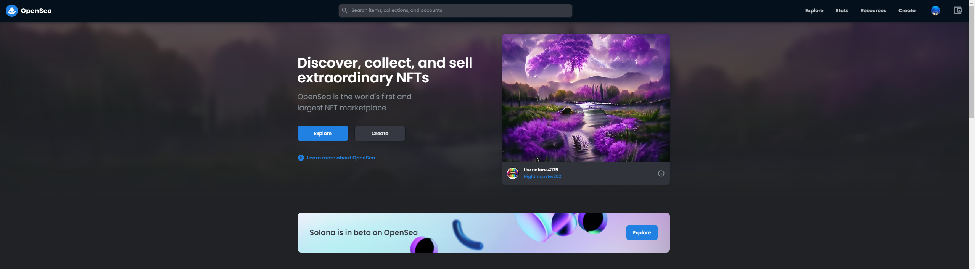
Task: Visit Nightmonster2021 creator profile link
Action: (x=543, y=176)
